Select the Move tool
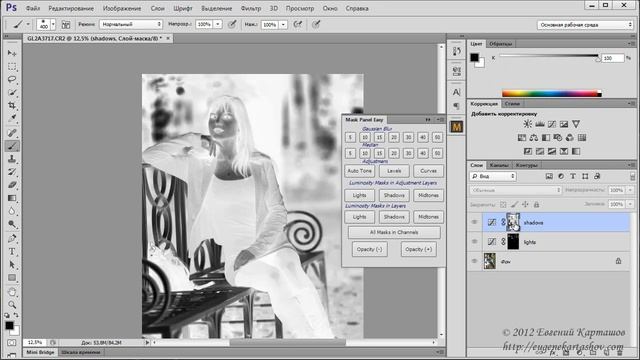Viewport: 640px width, 360px height. click(12, 53)
